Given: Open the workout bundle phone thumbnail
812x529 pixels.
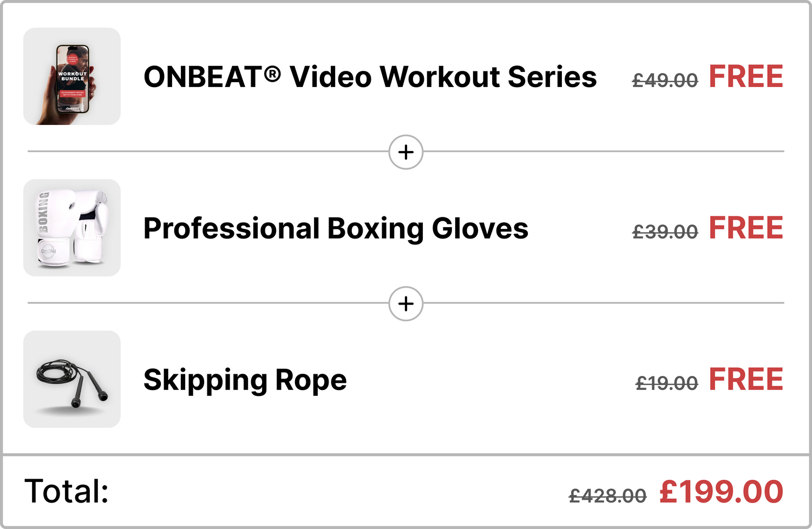Looking at the screenshot, I should (x=72, y=76).
